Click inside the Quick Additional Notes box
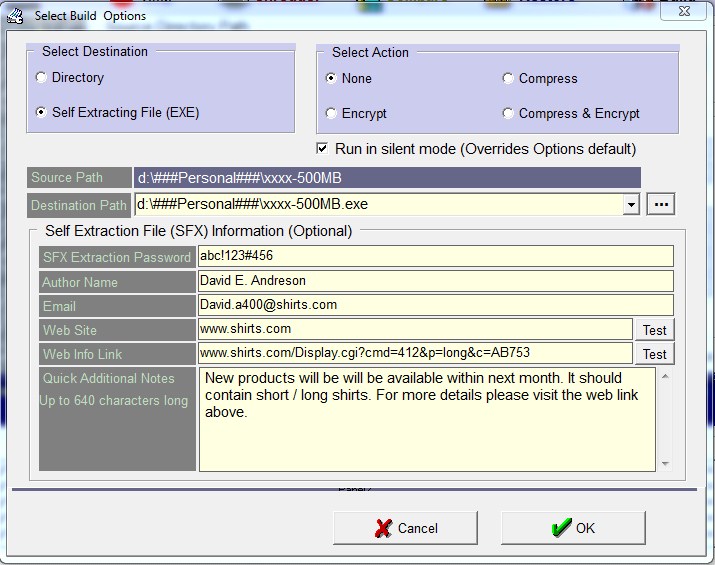 point(427,420)
